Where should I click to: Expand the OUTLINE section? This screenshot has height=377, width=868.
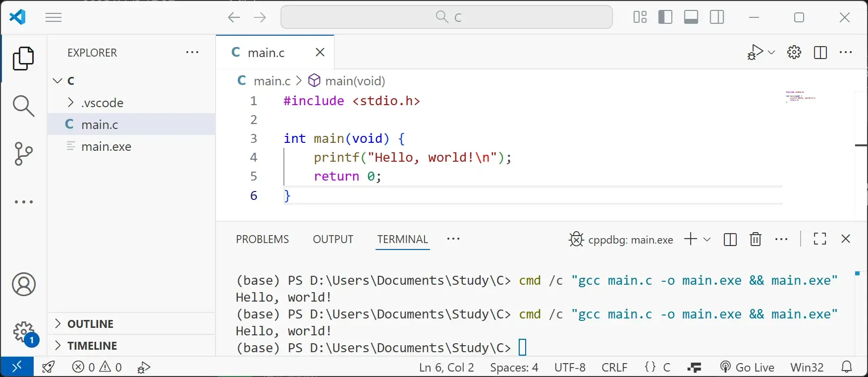pos(90,324)
